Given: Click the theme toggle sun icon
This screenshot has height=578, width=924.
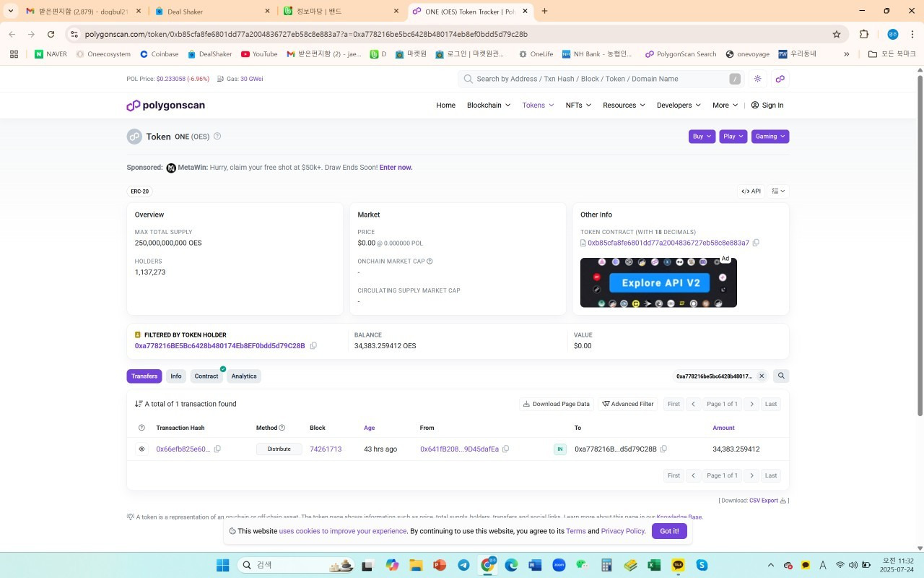Looking at the screenshot, I should point(757,79).
